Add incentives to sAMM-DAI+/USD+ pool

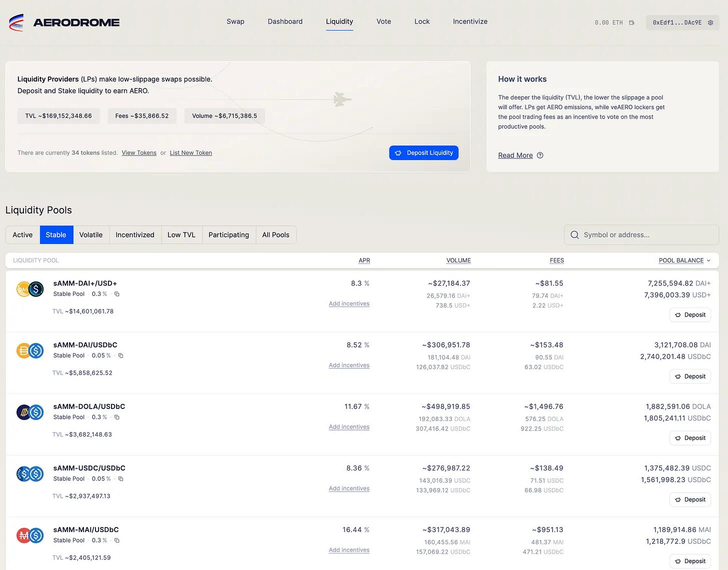click(349, 304)
